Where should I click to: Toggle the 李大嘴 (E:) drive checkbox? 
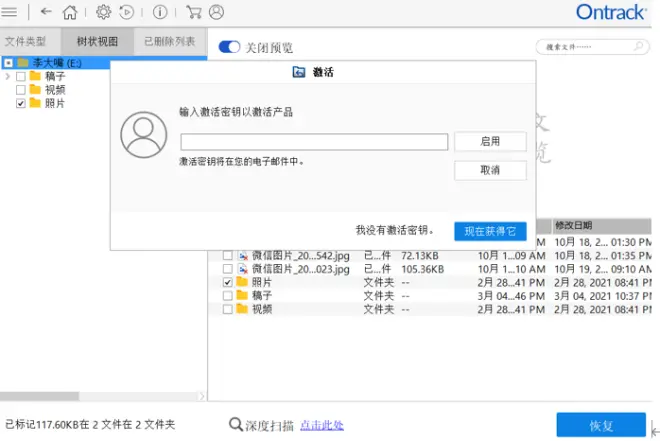8,63
